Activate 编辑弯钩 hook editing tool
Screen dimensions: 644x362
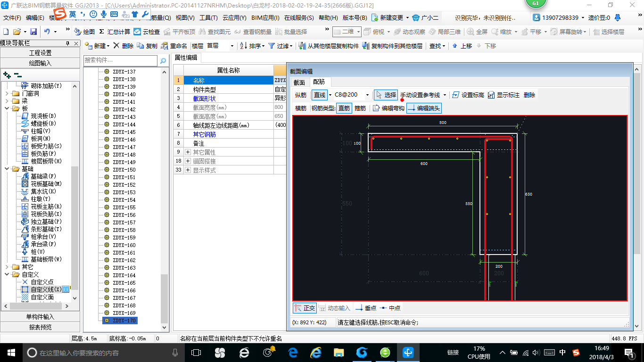[x=388, y=108]
